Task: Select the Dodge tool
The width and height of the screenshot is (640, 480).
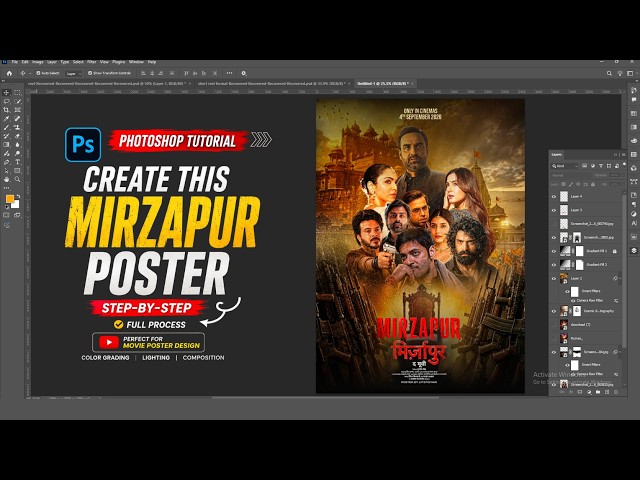Action: [x=18, y=153]
